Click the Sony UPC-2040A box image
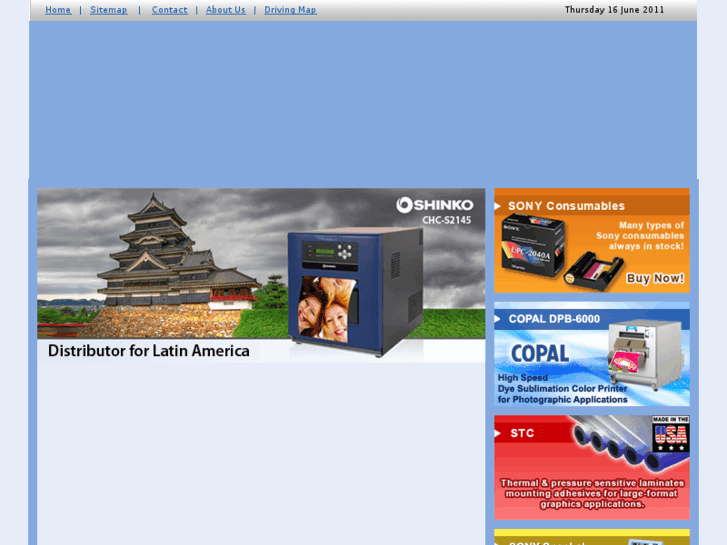The image size is (727, 545). [533, 246]
